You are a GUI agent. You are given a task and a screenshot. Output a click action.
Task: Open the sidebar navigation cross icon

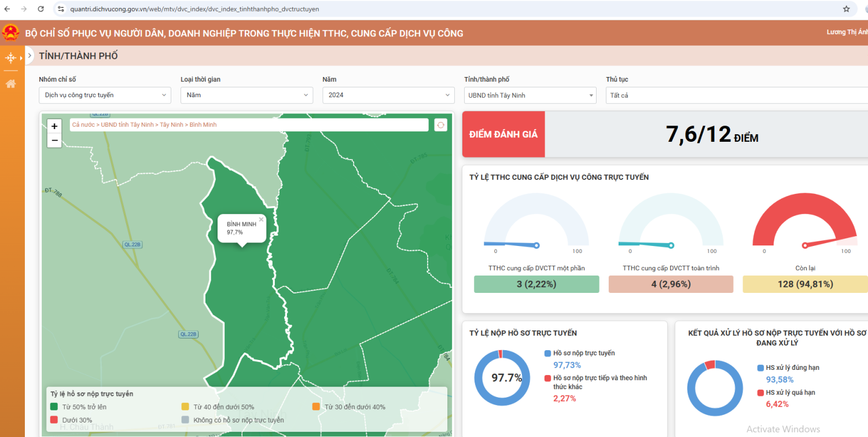(10, 57)
